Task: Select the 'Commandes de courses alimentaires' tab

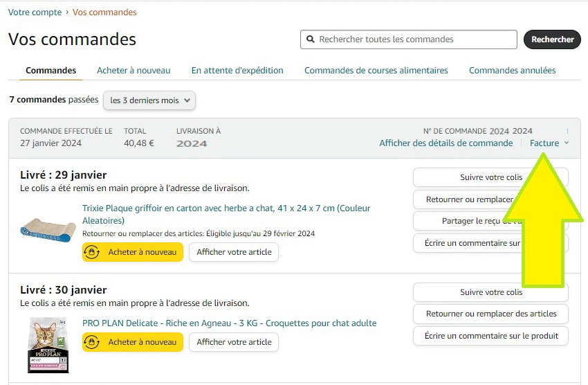Action: click(x=376, y=70)
